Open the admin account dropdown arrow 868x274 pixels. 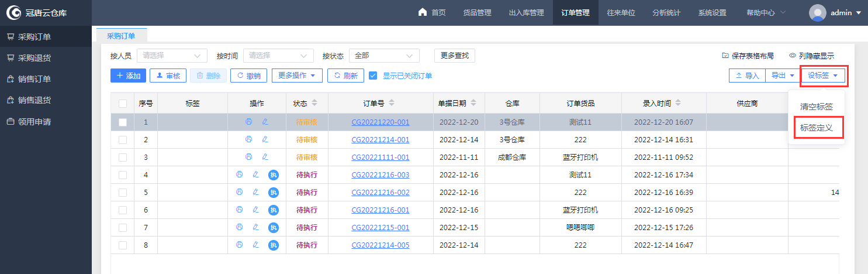pyautogui.click(x=858, y=13)
